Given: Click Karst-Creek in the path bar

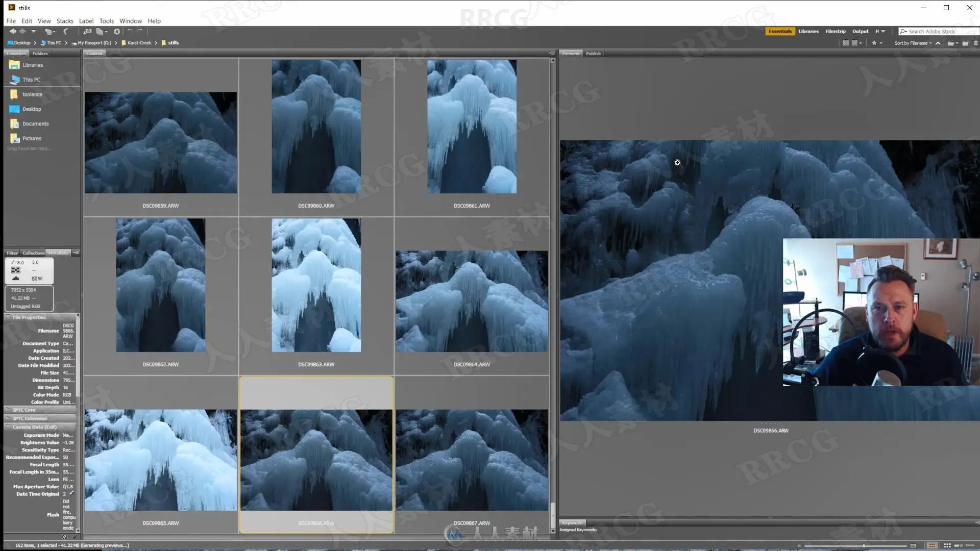Looking at the screenshot, I should [x=139, y=43].
